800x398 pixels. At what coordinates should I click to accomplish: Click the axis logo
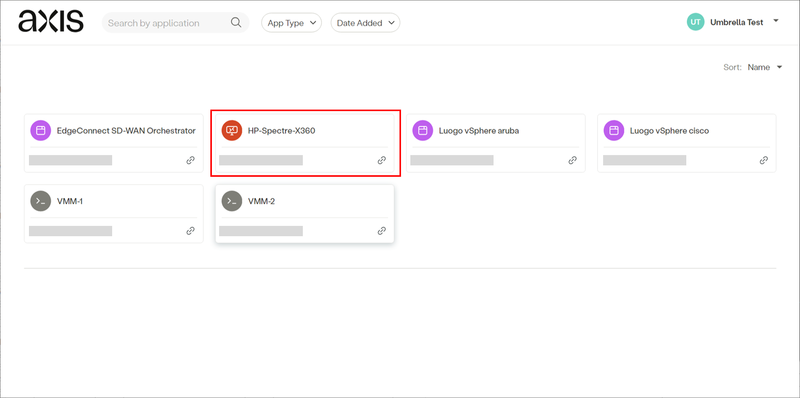click(x=51, y=22)
